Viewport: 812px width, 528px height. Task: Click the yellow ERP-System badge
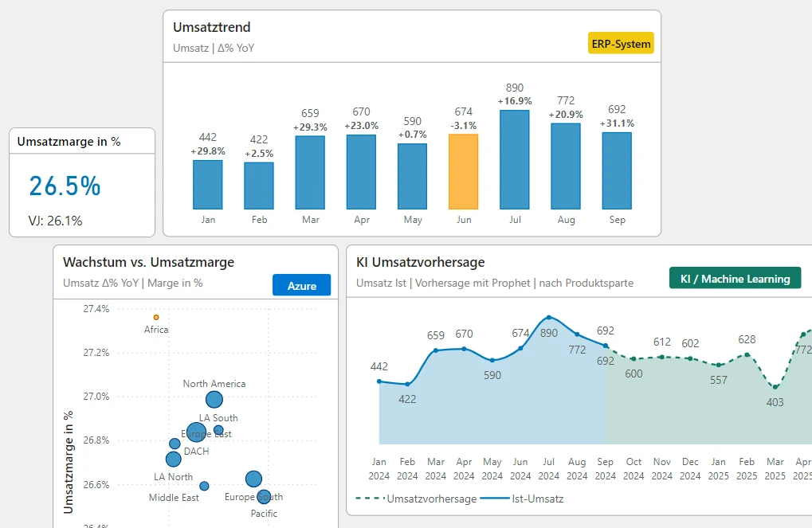point(621,44)
